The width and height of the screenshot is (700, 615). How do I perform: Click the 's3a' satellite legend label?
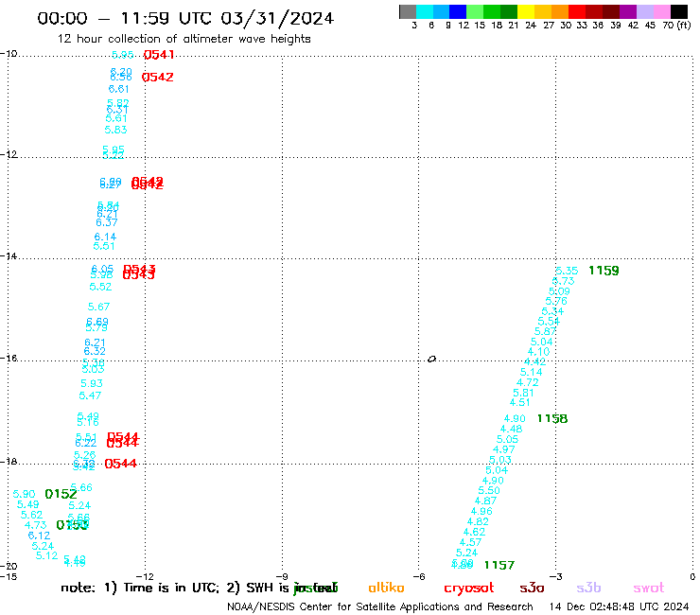pos(532,588)
